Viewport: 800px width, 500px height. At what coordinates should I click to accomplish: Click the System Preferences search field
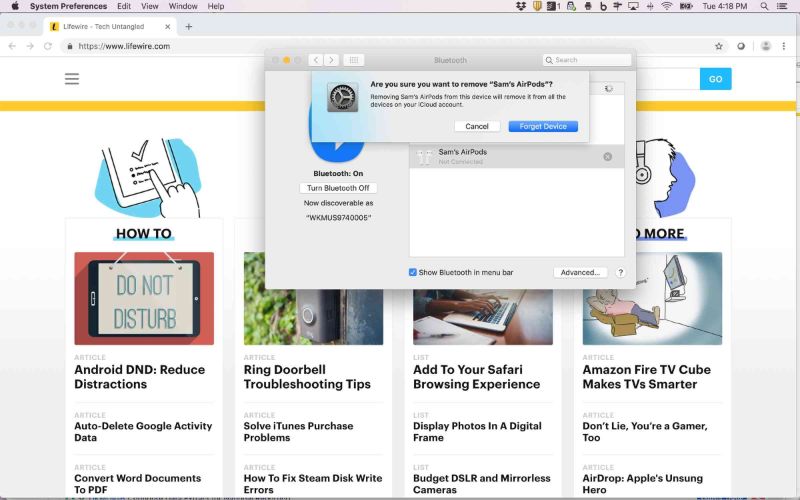click(587, 60)
